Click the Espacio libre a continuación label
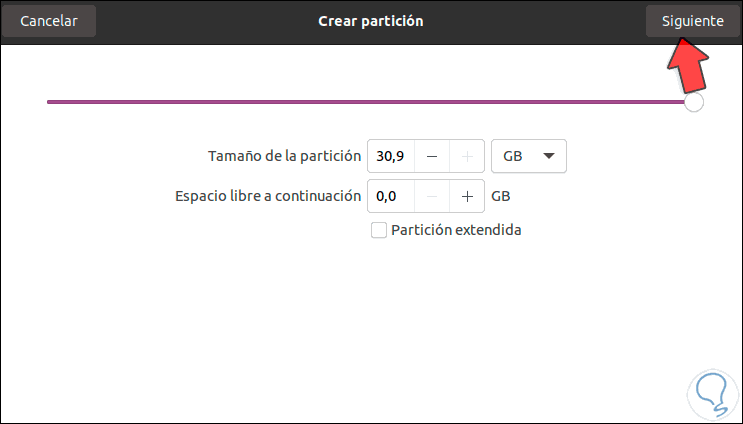 pyautogui.click(x=267, y=196)
